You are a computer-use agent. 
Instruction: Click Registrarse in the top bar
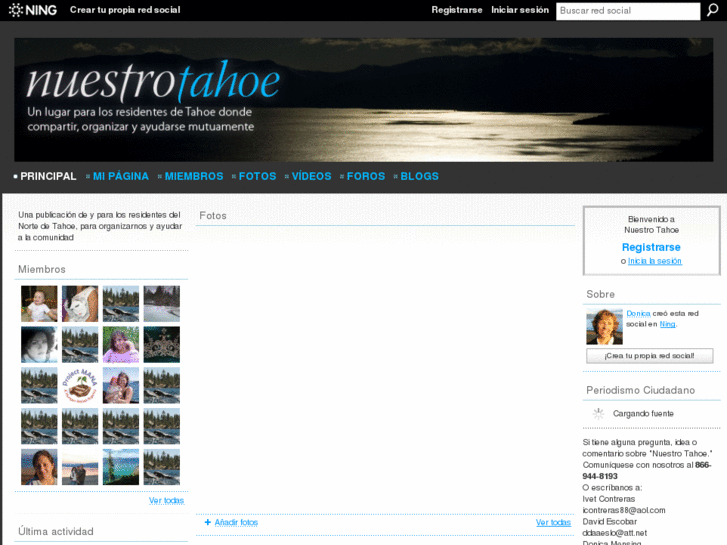click(457, 10)
